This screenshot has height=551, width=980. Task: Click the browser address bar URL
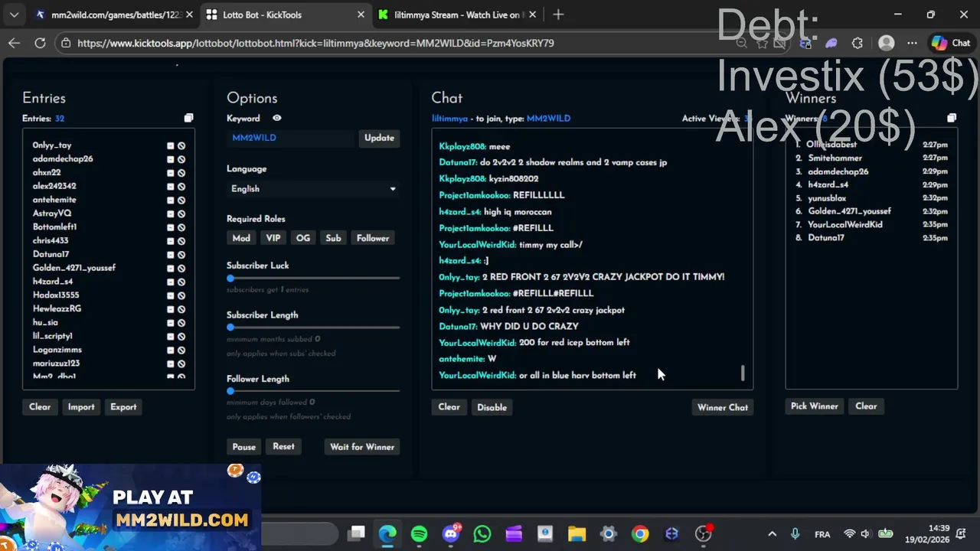point(315,43)
